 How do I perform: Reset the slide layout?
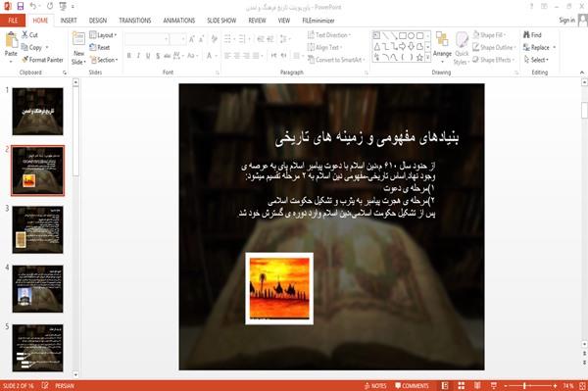[100, 47]
